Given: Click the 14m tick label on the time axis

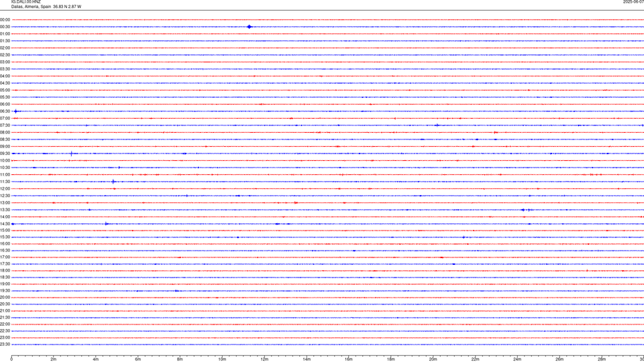Looking at the screenshot, I should tap(307, 359).
